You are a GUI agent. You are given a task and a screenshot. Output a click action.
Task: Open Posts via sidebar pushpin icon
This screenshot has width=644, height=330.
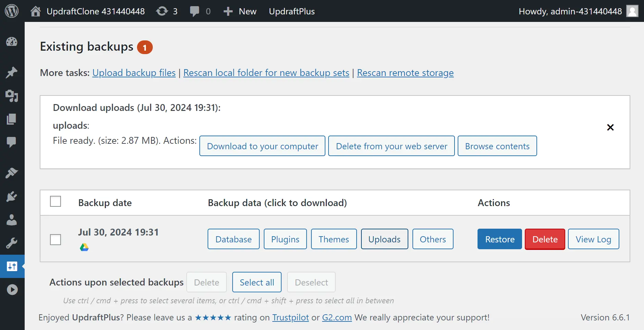pyautogui.click(x=12, y=72)
